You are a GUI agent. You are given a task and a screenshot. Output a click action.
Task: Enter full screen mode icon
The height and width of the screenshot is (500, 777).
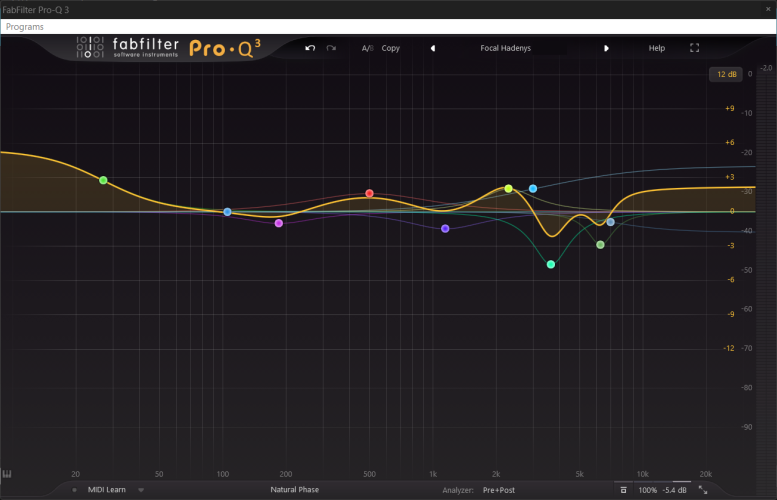(694, 48)
